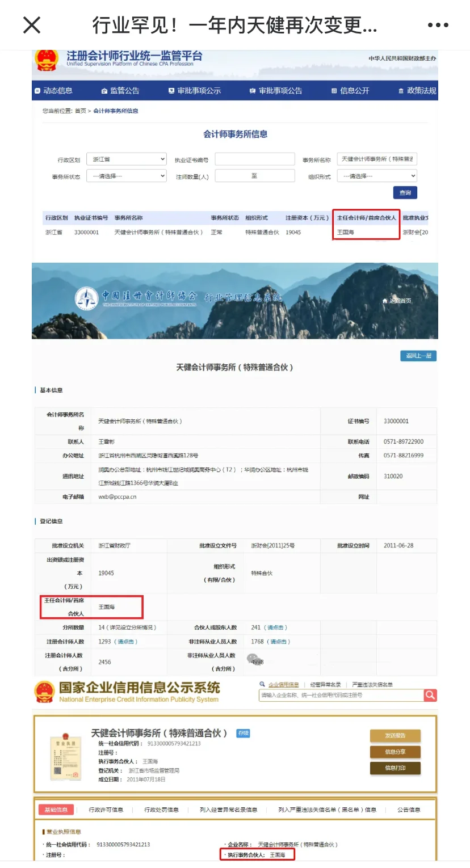Switch to the 行政处罚信息 tab
Viewport: 470px width, 868px height.
162,810
